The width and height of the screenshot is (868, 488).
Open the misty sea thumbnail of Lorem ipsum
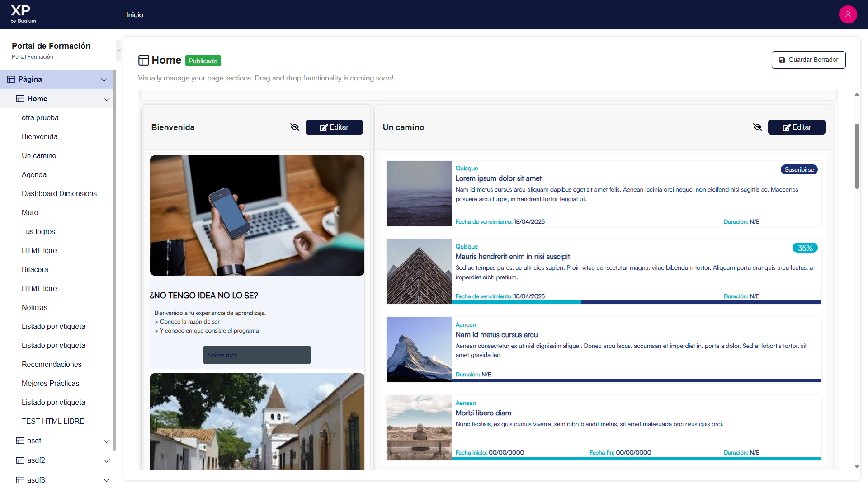point(419,193)
